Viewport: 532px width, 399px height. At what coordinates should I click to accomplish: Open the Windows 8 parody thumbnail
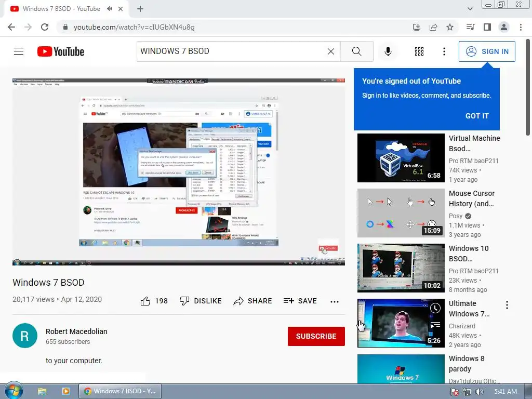[401, 369]
